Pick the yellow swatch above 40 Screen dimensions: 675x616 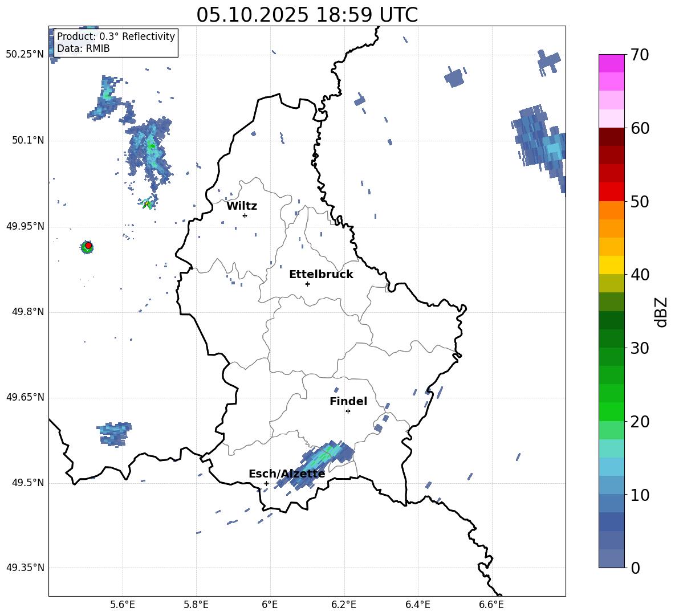pyautogui.click(x=611, y=265)
